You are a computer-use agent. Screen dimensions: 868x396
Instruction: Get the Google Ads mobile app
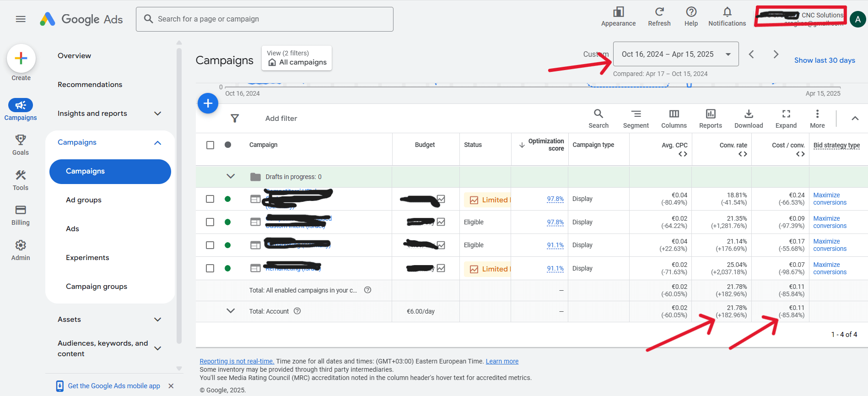click(114, 386)
